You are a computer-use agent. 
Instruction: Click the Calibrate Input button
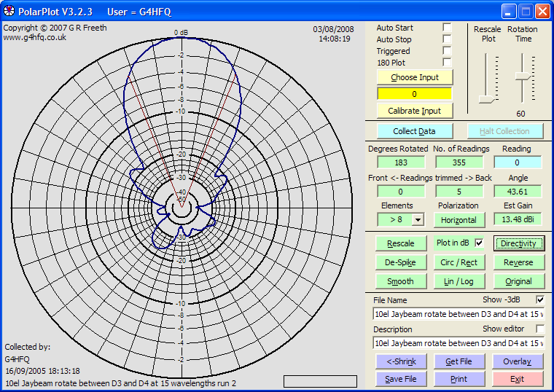pyautogui.click(x=415, y=111)
